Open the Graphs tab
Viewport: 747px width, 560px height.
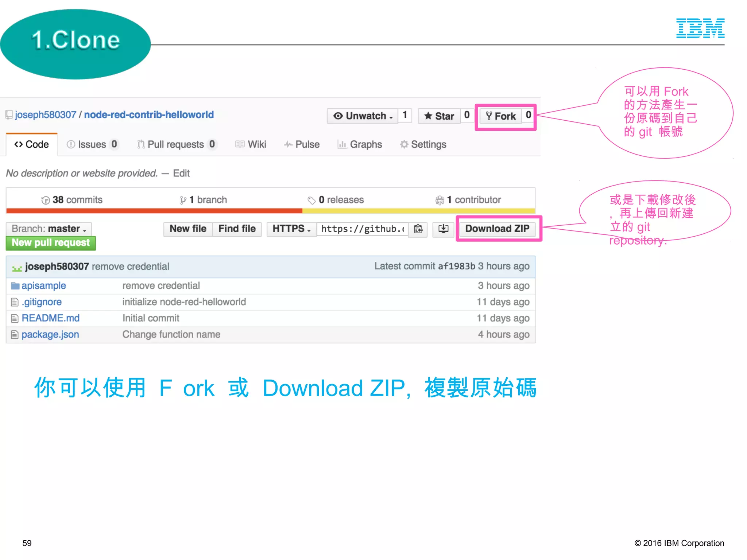coord(360,144)
